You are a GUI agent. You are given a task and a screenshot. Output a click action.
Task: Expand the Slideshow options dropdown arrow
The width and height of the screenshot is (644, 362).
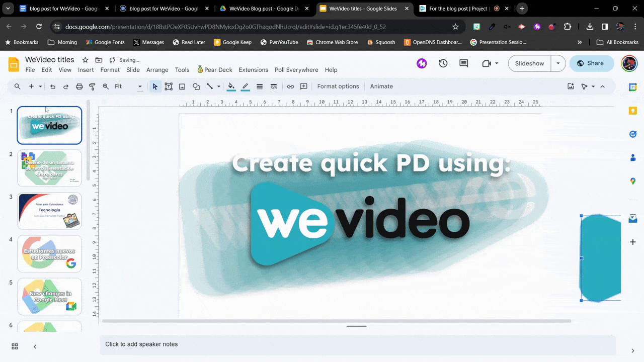558,63
